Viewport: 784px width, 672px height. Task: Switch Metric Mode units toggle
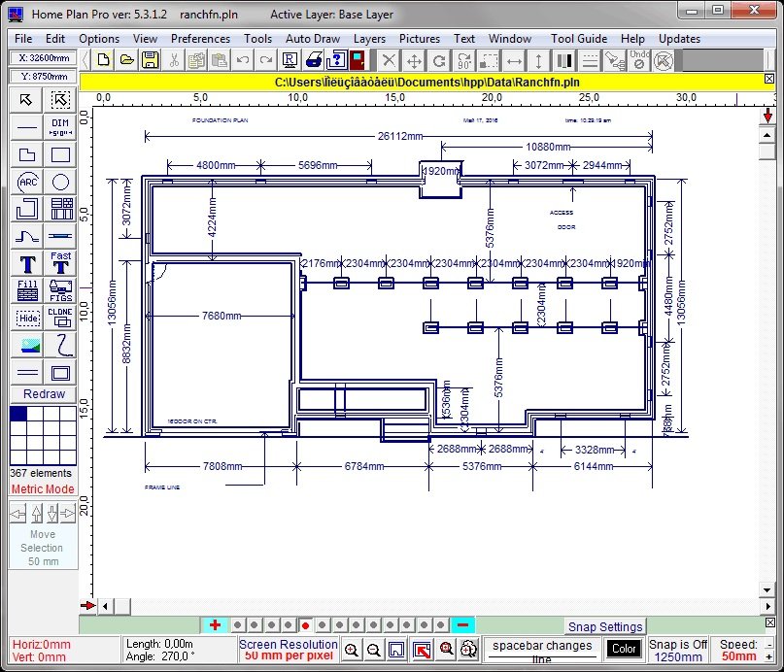click(43, 489)
